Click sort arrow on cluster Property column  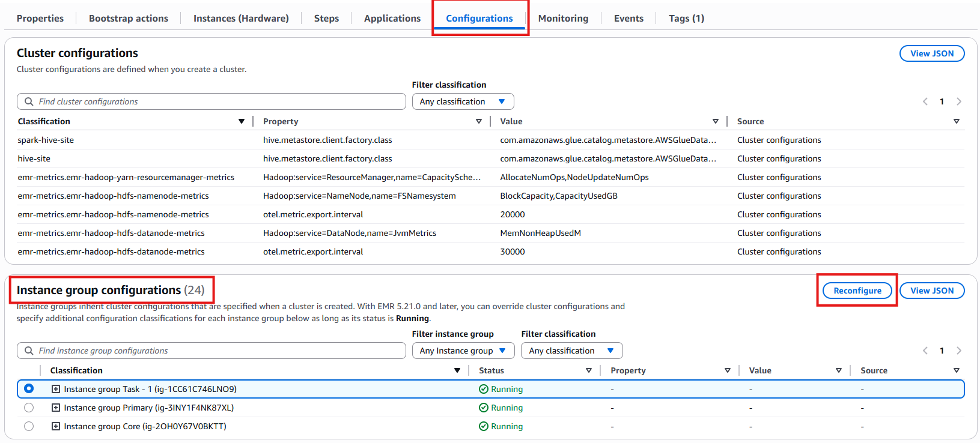478,121
